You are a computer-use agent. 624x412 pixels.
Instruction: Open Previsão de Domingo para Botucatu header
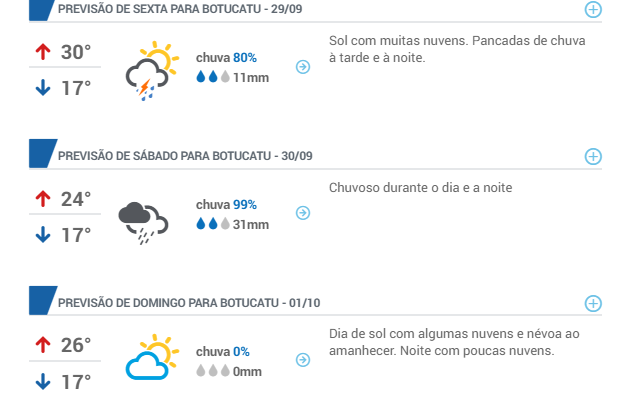189,303
